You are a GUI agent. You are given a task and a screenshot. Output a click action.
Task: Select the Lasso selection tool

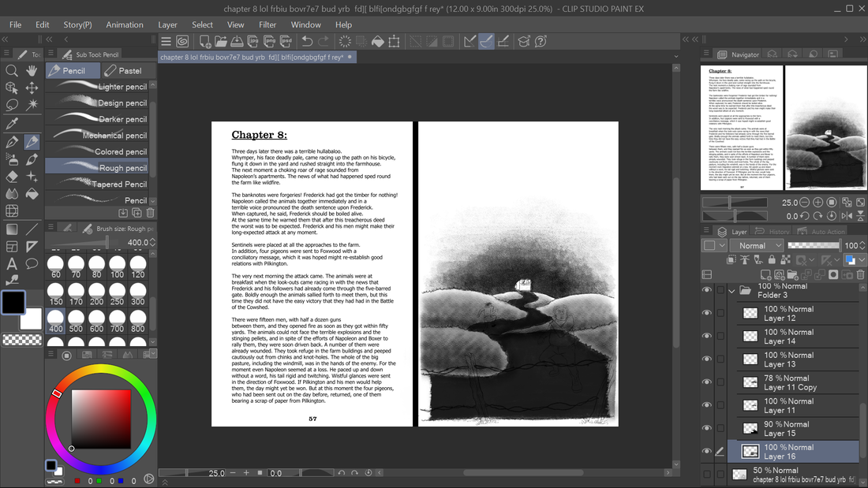click(12, 105)
